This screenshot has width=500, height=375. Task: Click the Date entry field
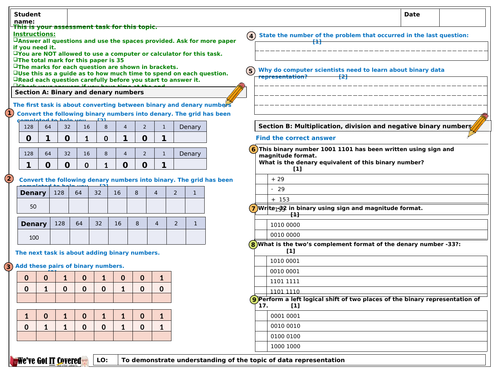tap(462, 18)
